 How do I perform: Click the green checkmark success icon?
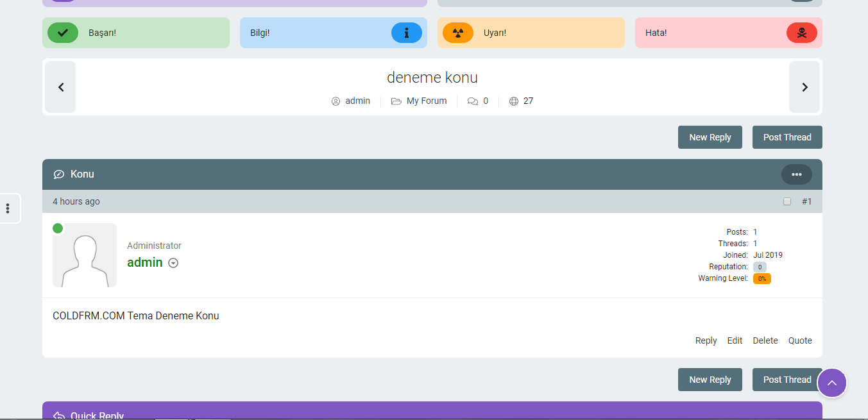click(63, 33)
